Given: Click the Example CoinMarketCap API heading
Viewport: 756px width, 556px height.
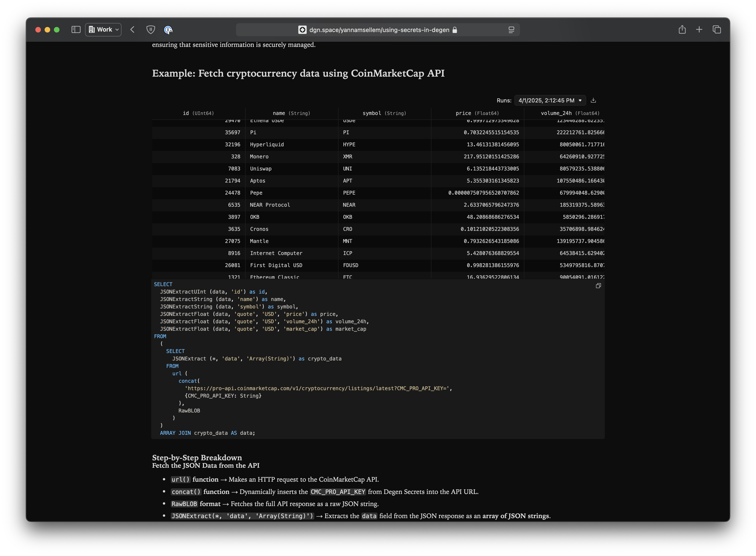Looking at the screenshot, I should pos(298,73).
